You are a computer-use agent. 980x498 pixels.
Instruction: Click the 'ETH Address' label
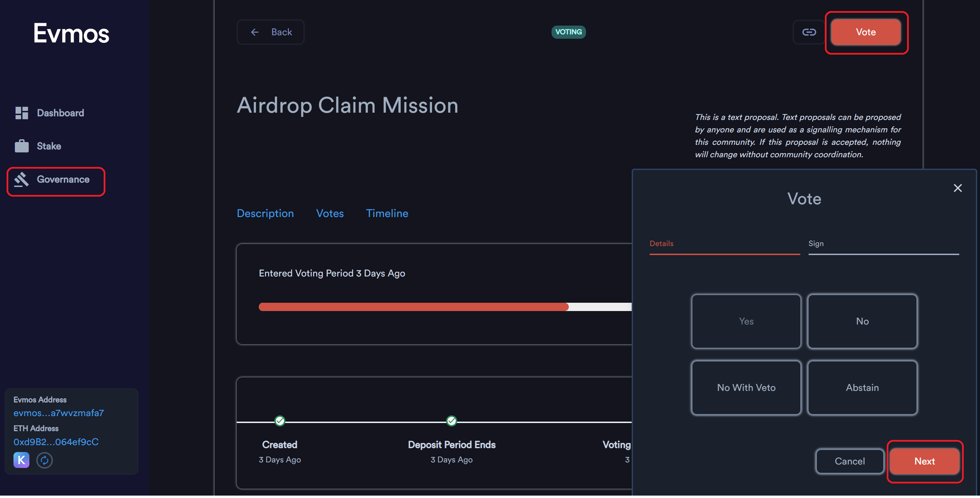point(36,429)
